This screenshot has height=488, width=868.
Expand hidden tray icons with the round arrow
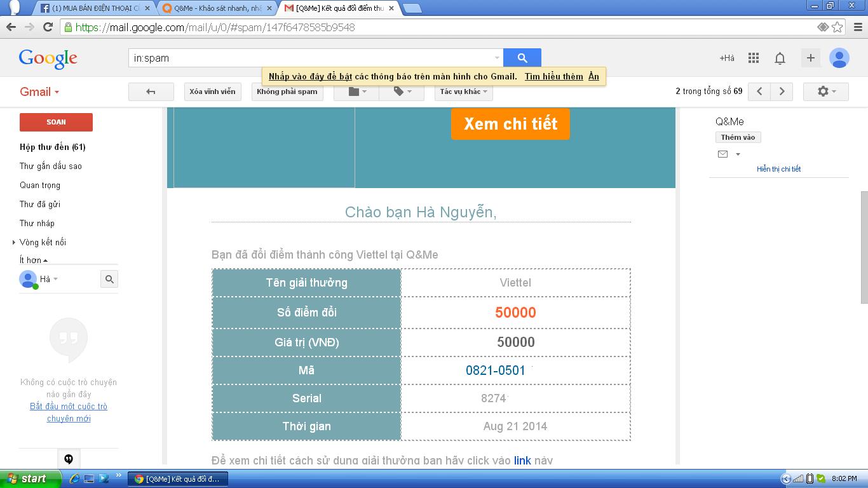click(786, 478)
